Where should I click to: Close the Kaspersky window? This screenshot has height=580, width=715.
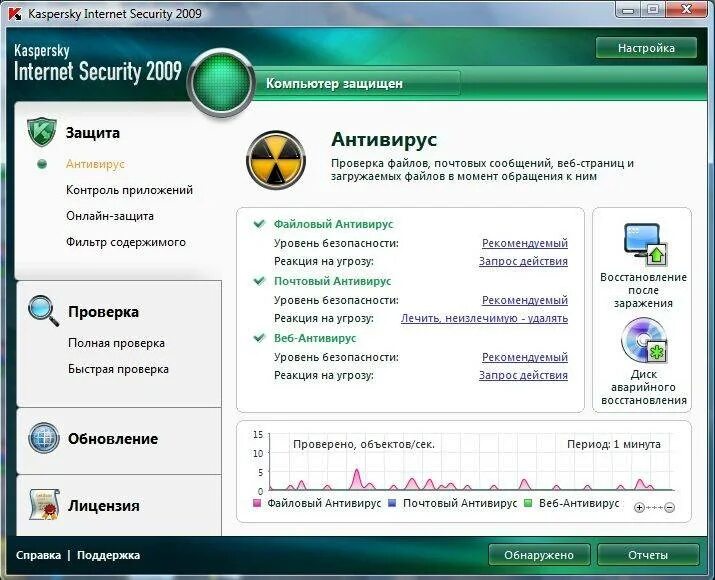[687, 9]
